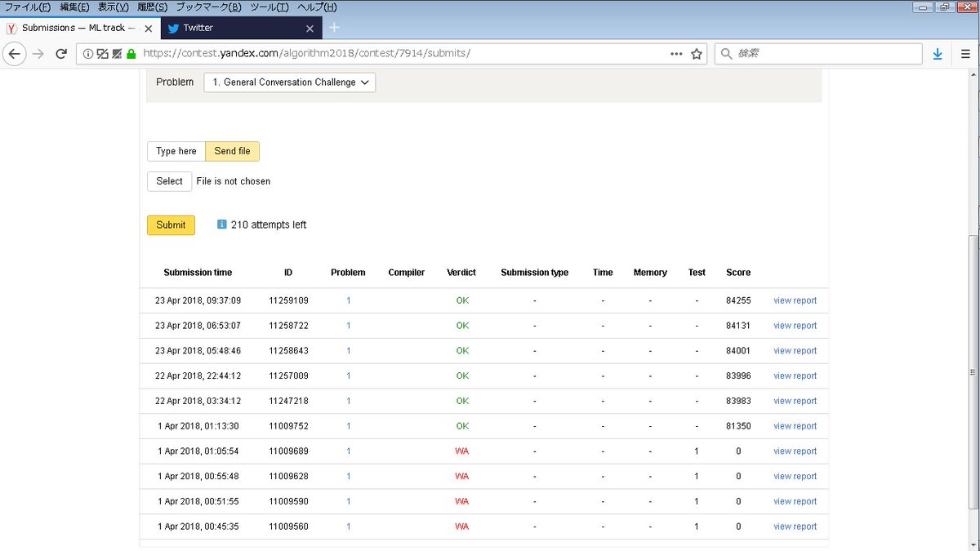
Task: Click 'Submission time' column header
Action: [198, 273]
